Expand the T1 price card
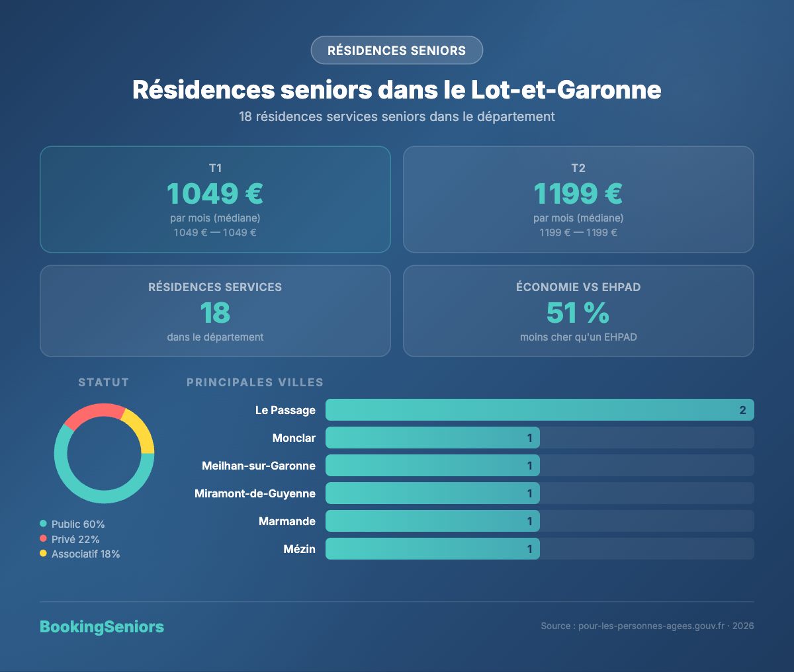Viewport: 794px width, 672px height. (x=215, y=198)
